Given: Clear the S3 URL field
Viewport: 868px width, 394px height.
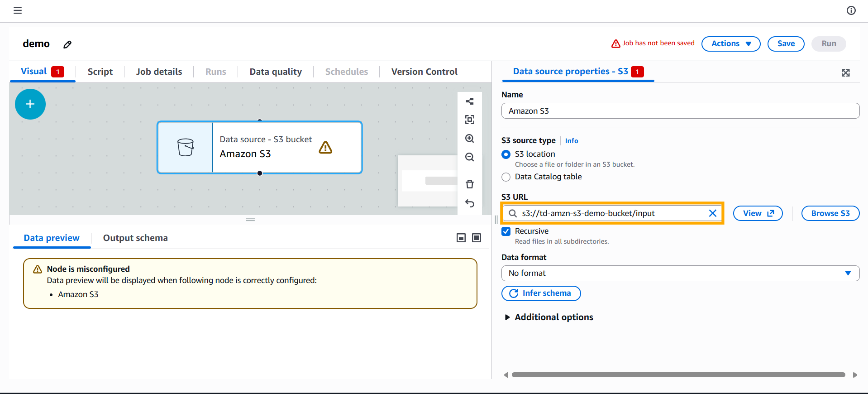Looking at the screenshot, I should click(712, 213).
